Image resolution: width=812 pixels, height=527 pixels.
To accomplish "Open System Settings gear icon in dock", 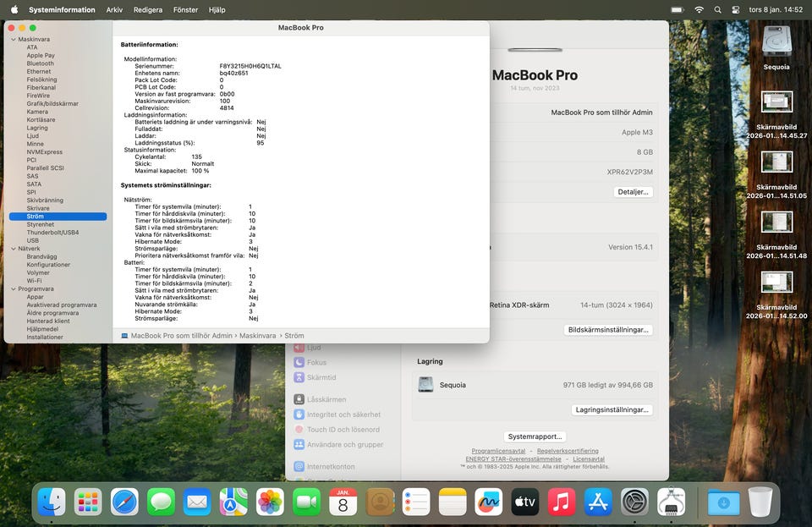I will (x=634, y=502).
